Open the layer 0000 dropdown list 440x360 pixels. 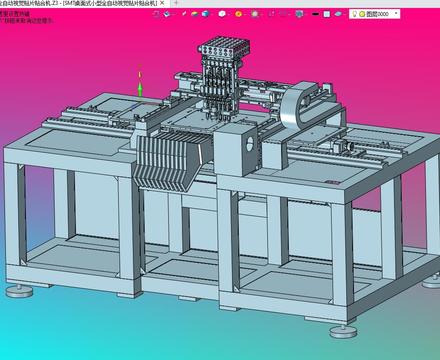[396, 14]
